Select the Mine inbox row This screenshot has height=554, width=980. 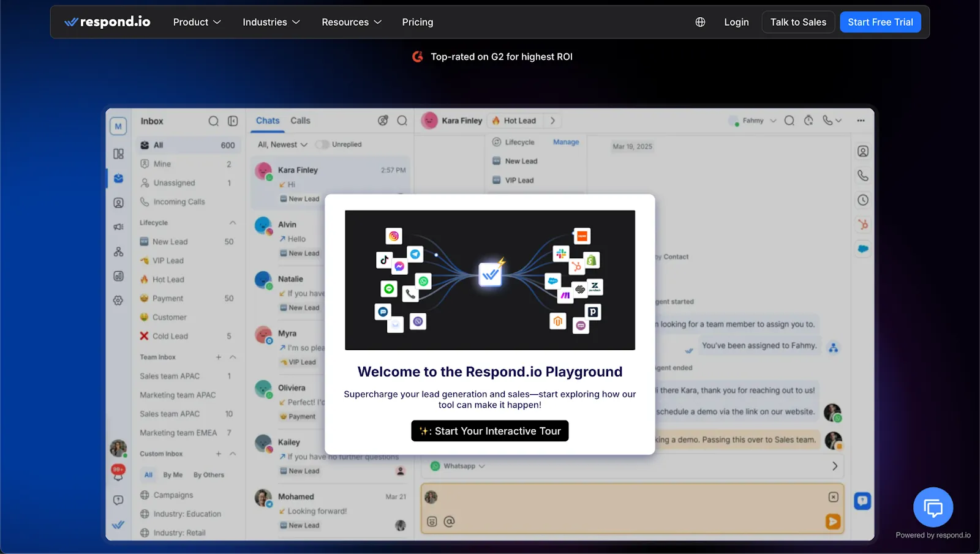tap(187, 164)
